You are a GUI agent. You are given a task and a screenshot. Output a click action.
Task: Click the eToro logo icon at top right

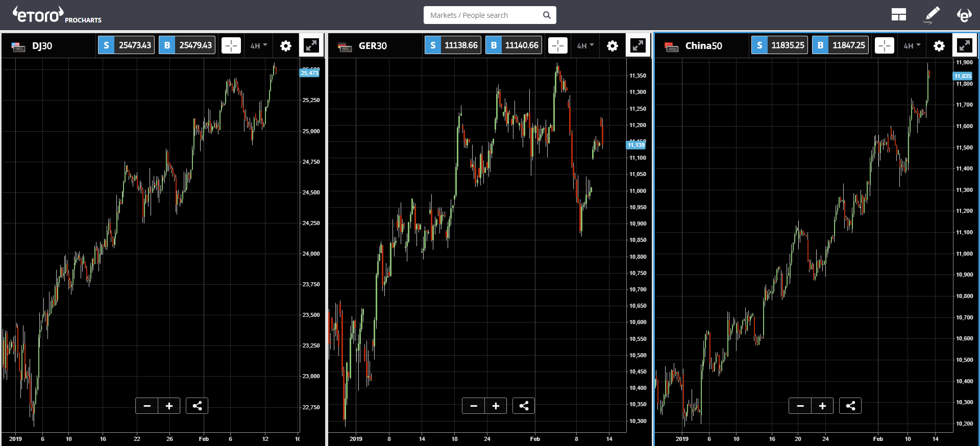[x=964, y=15]
